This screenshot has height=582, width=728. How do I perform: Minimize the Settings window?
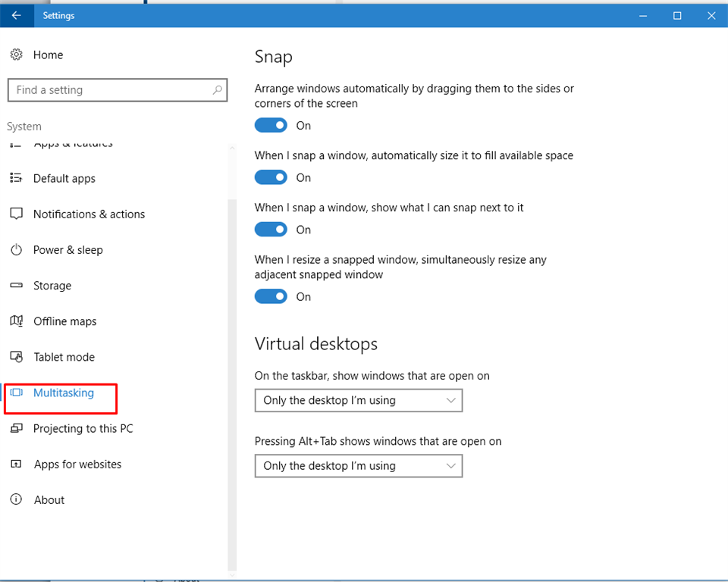point(643,15)
